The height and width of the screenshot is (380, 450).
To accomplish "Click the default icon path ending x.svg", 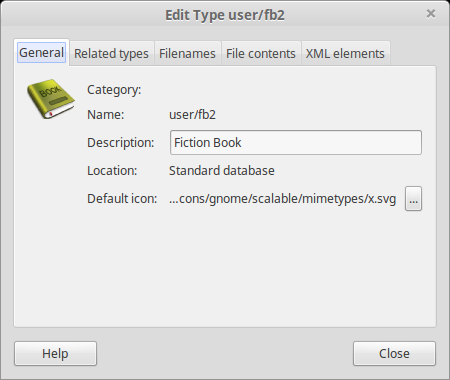I will point(282,199).
